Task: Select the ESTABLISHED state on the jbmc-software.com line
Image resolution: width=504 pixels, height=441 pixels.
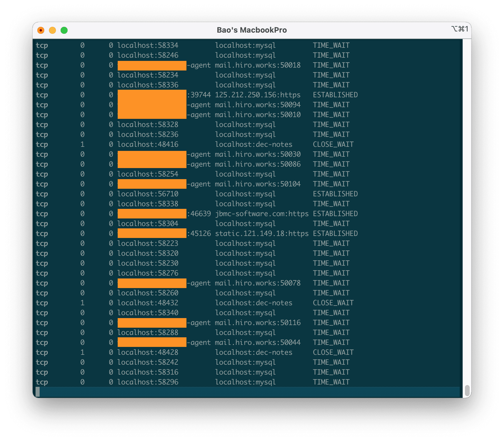Action: (x=335, y=214)
